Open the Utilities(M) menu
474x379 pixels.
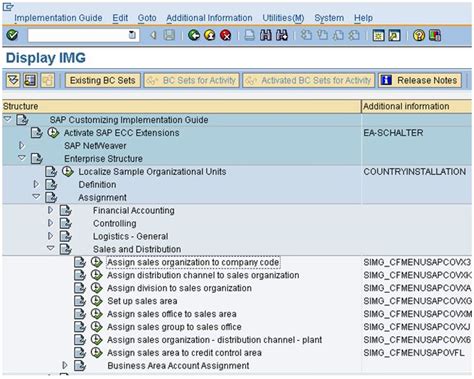283,18
